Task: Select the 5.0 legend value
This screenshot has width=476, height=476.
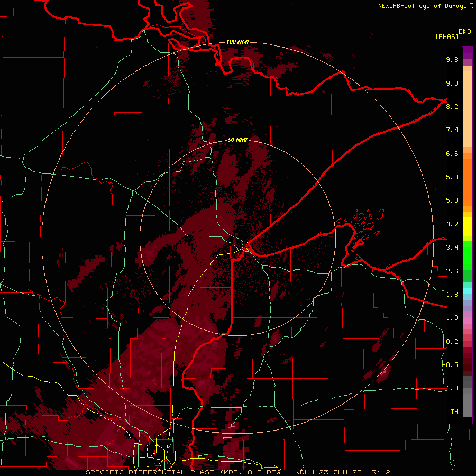Action: [x=452, y=200]
